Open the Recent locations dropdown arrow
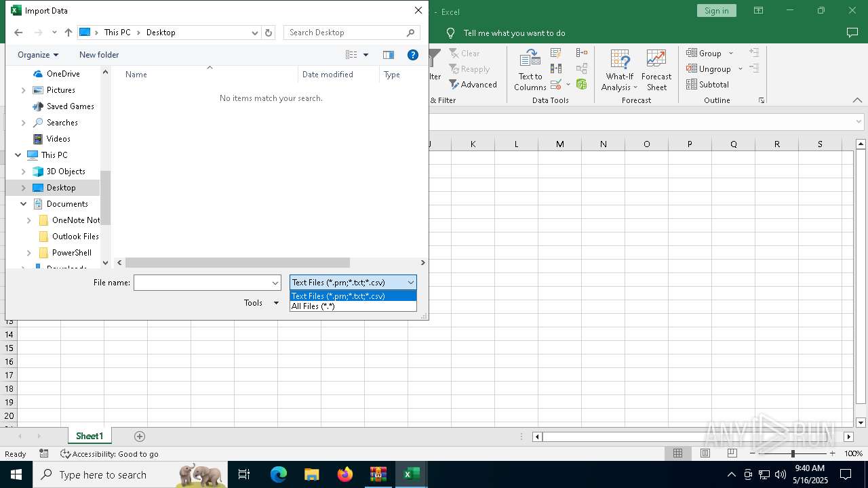The image size is (868, 488). (x=54, y=33)
